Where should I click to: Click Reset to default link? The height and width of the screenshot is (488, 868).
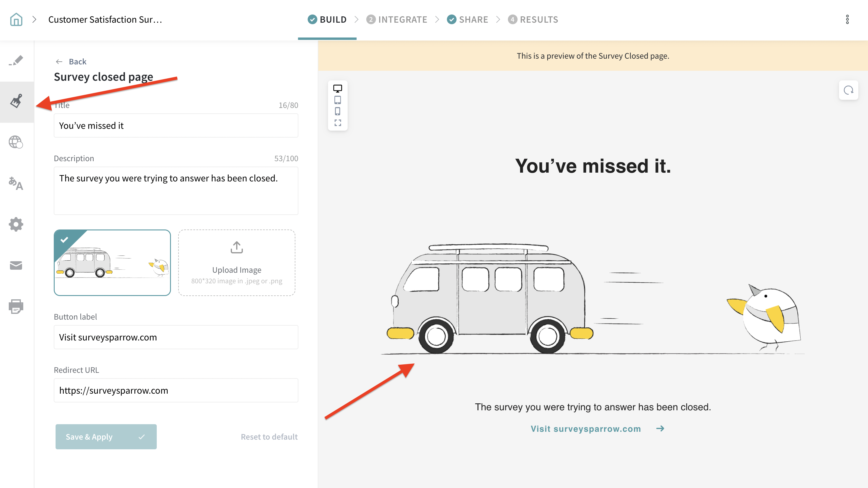[269, 436]
